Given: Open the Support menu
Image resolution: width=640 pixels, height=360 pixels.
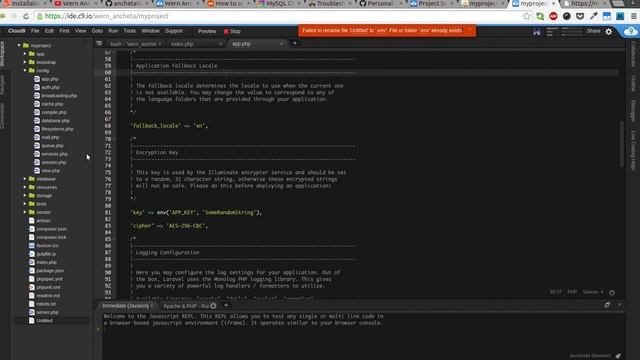Looking at the screenshot, I should pyautogui.click(x=174, y=31).
